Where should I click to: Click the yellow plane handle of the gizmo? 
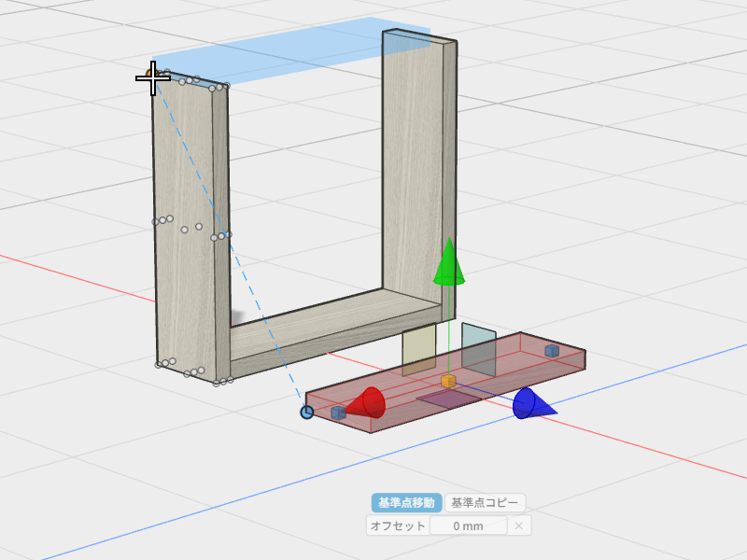click(x=418, y=350)
